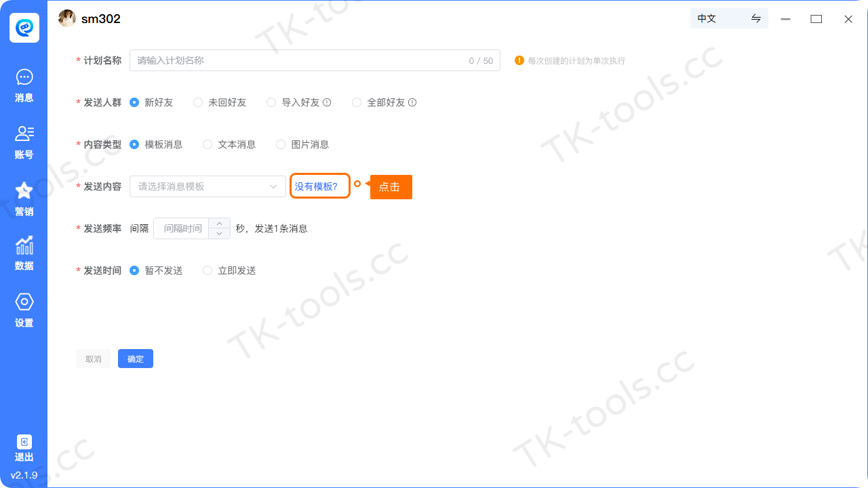Click the sm302 username text
Viewport: 868px width, 488px height.
101,19
